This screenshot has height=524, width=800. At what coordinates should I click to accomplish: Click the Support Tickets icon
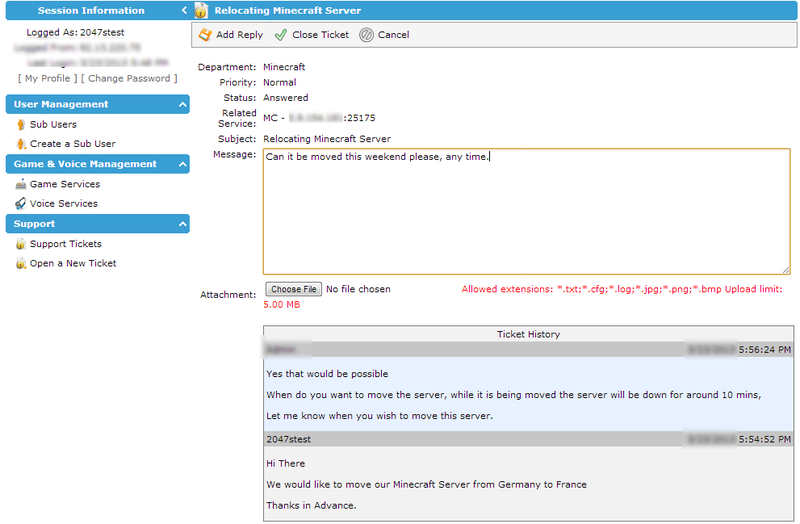20,244
